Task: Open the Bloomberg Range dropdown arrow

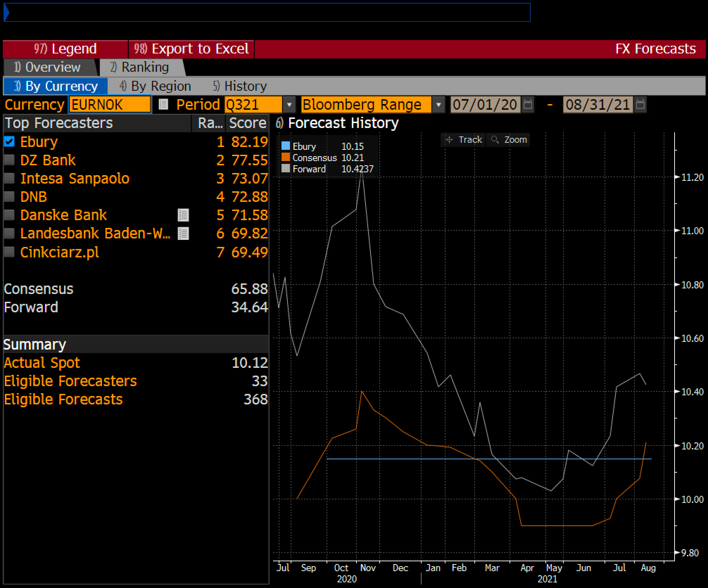Action: [438, 104]
